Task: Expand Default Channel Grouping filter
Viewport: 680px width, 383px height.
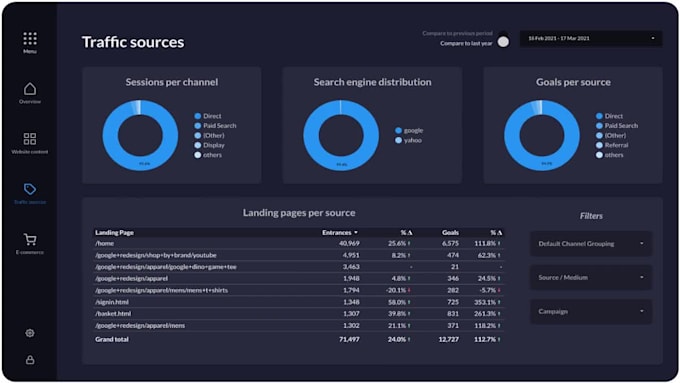Action: (591, 244)
